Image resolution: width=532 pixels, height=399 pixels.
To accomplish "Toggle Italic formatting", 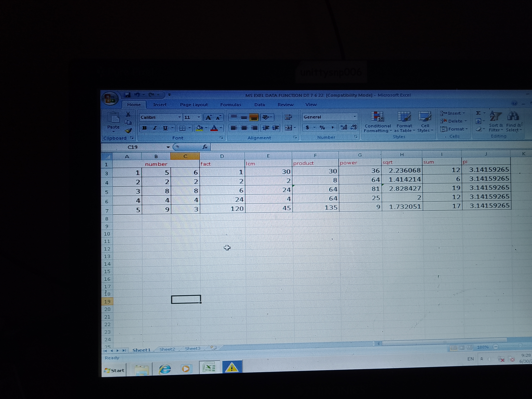I will click(155, 128).
